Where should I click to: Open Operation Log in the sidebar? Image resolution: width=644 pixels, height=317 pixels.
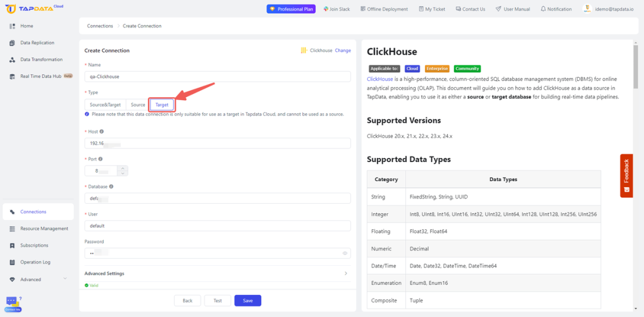click(38, 262)
